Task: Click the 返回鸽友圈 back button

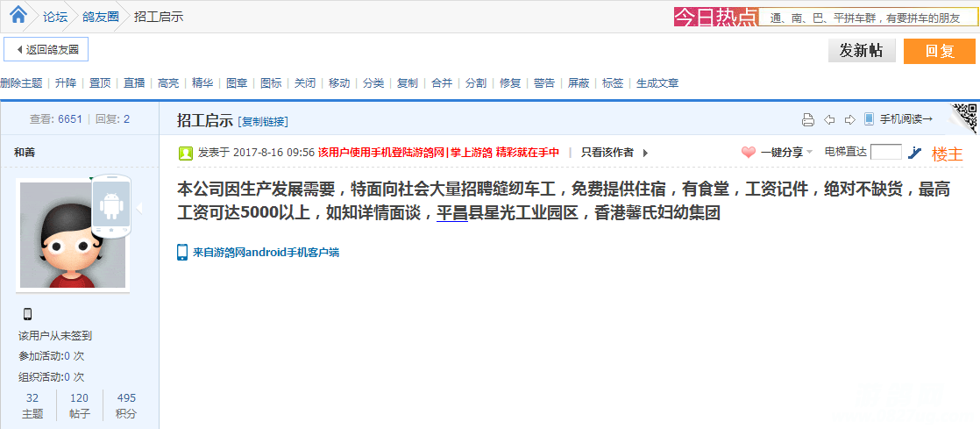Action: [x=46, y=50]
